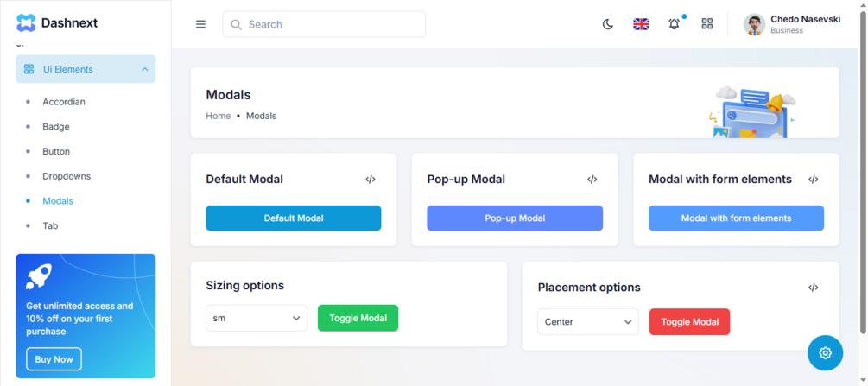Viewport: 868px width, 386px height.
Task: Open the Dropdowns sidebar item
Action: tap(67, 176)
